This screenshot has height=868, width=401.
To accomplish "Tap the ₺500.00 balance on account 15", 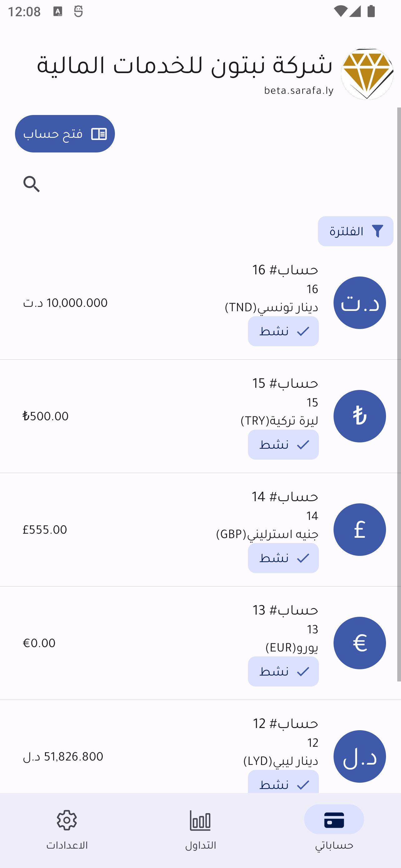I will (46, 417).
